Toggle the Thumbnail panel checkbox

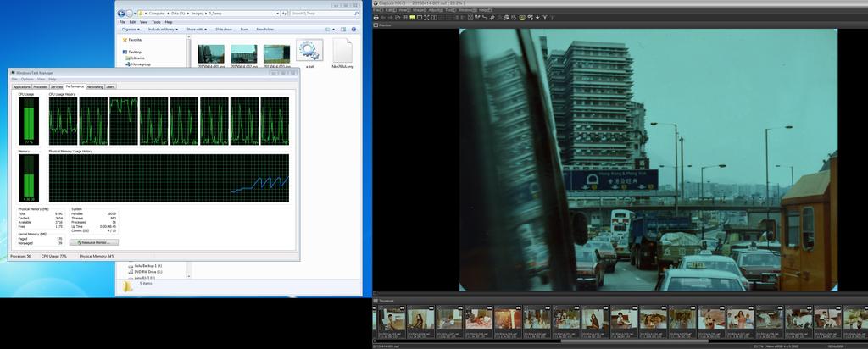click(x=376, y=301)
